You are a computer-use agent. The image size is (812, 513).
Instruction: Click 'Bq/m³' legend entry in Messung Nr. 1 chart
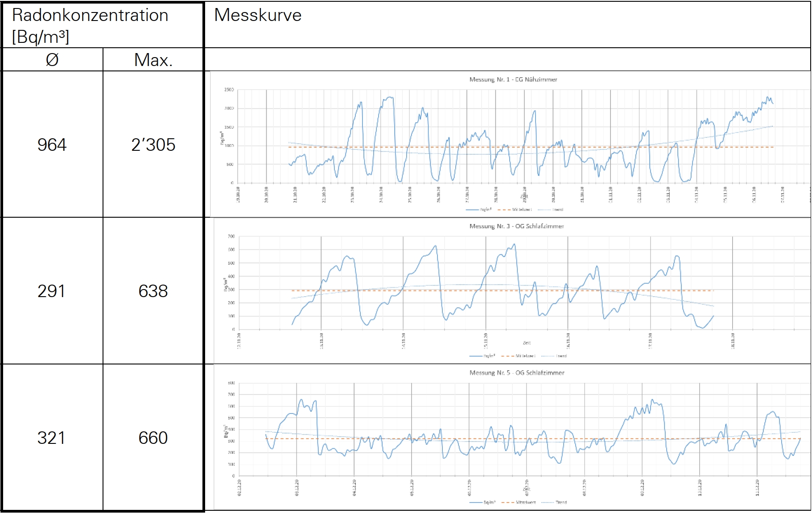478,209
